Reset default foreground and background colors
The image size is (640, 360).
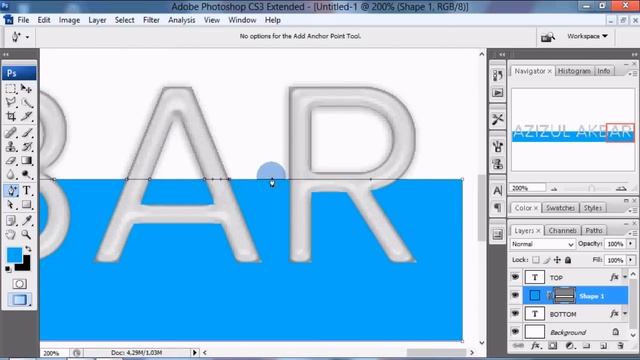point(8,269)
